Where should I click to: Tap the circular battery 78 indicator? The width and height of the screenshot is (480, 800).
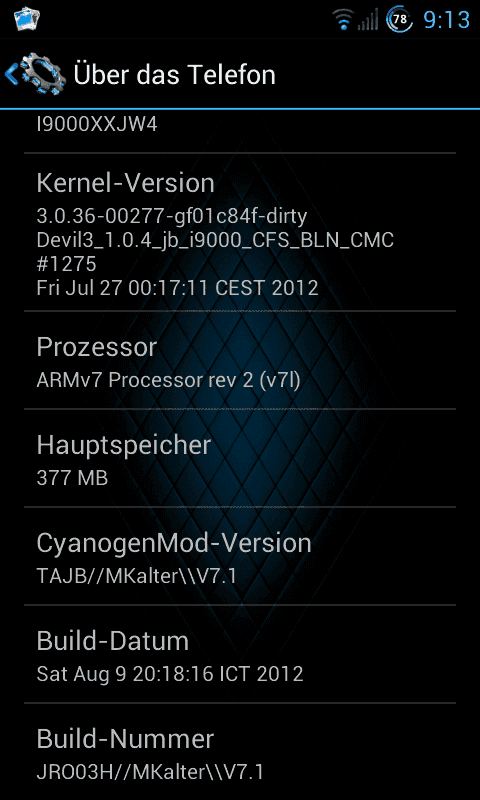click(x=399, y=19)
